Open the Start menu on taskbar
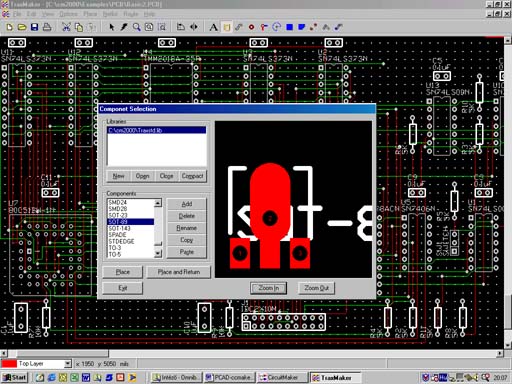The height and width of the screenshot is (384, 512). 14,377
